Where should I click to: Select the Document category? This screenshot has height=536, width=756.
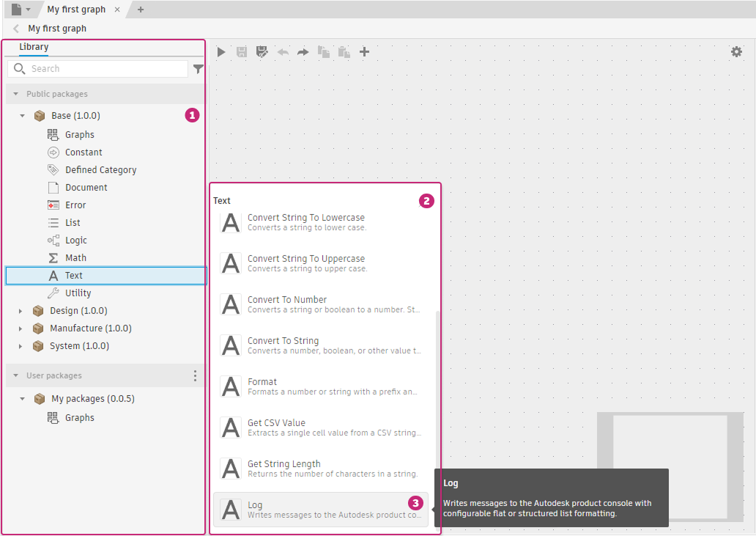click(x=86, y=188)
